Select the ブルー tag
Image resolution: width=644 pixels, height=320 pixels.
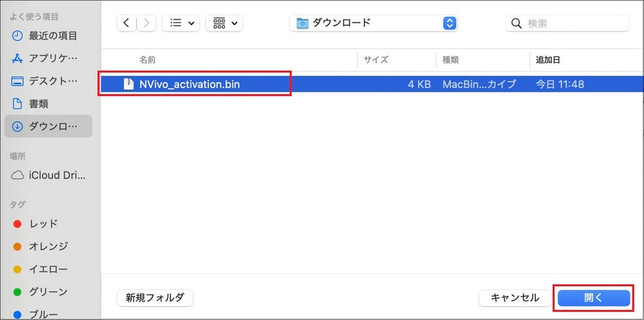click(48, 315)
